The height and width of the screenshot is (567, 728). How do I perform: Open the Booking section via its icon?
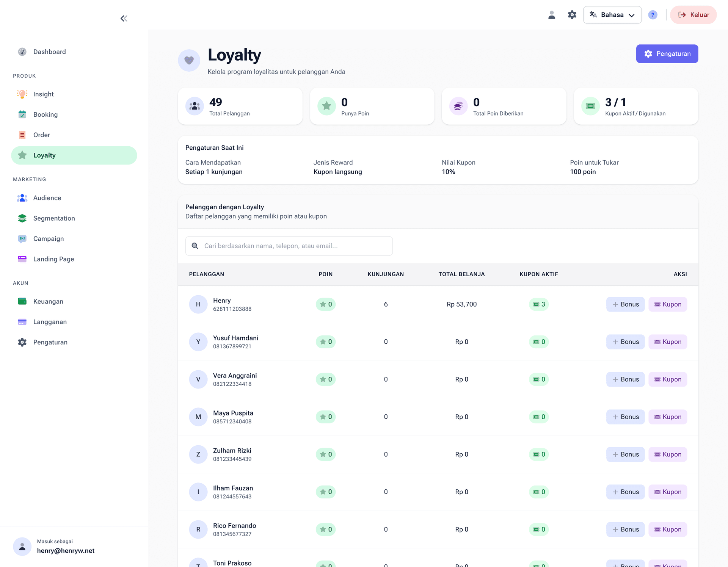click(22, 114)
